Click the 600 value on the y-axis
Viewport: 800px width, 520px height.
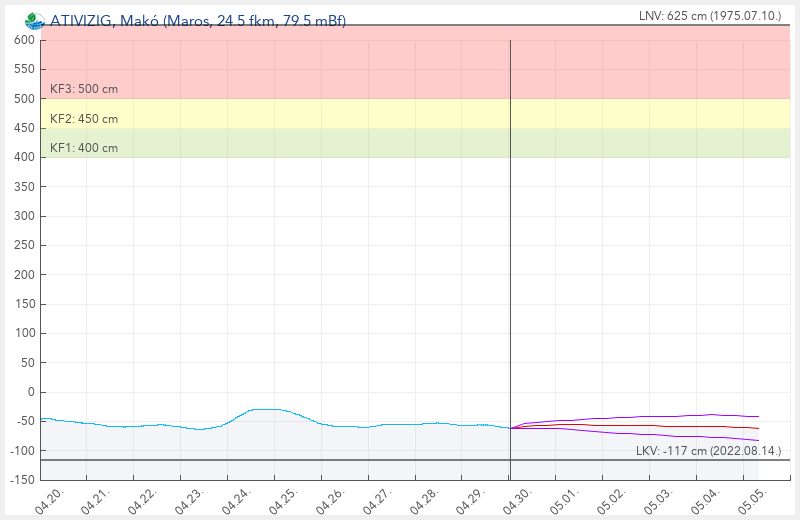[24, 40]
